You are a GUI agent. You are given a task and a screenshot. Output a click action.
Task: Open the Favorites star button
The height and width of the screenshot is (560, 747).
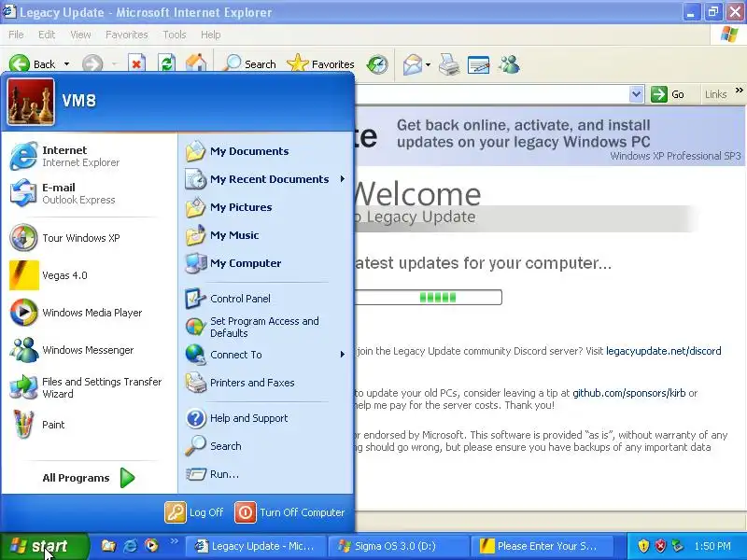(320, 63)
